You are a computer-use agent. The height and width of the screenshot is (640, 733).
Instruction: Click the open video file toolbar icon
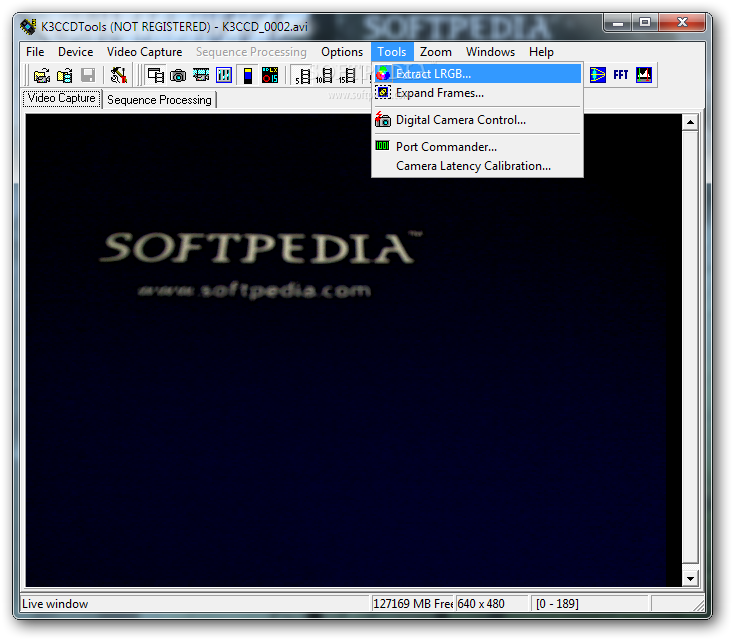pos(42,75)
